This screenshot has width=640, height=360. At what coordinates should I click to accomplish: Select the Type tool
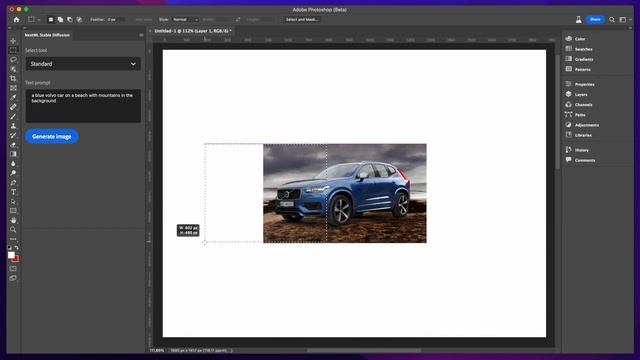(13, 192)
